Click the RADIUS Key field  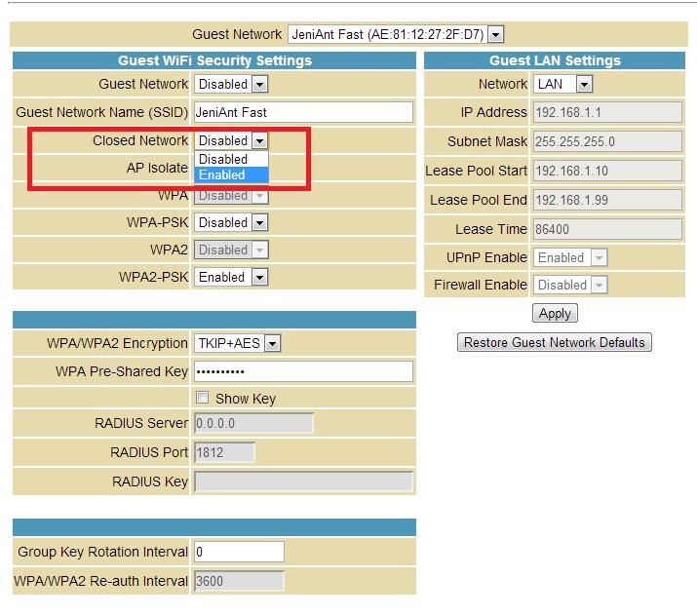(x=303, y=481)
